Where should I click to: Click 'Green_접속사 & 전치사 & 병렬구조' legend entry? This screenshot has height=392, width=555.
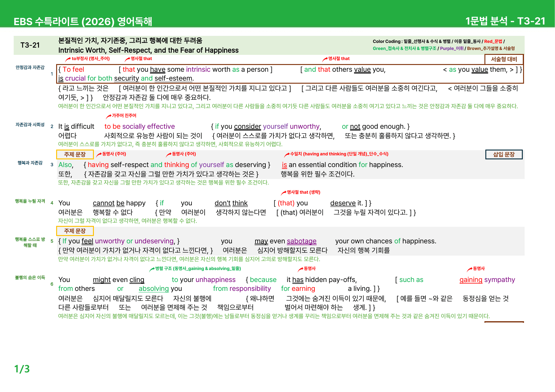(404, 48)
